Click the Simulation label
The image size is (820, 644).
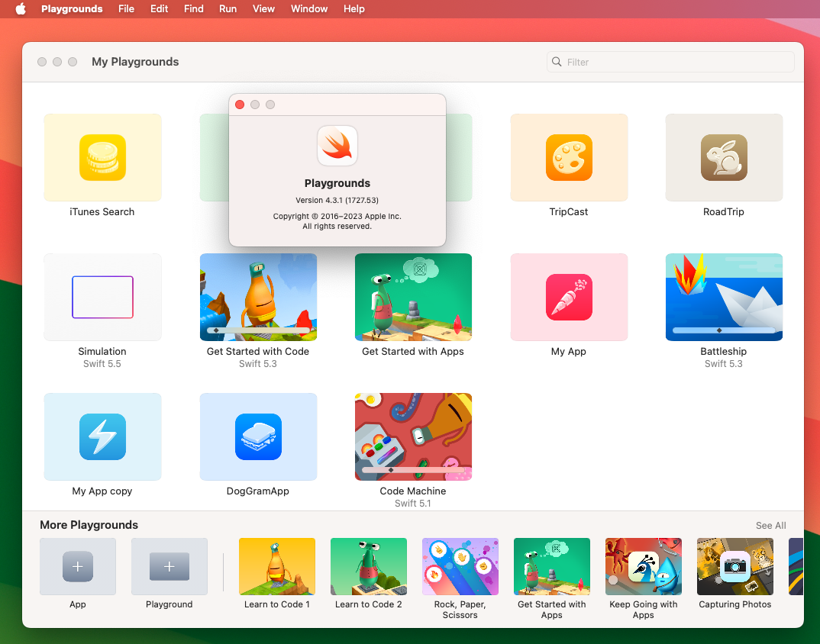[102, 351]
